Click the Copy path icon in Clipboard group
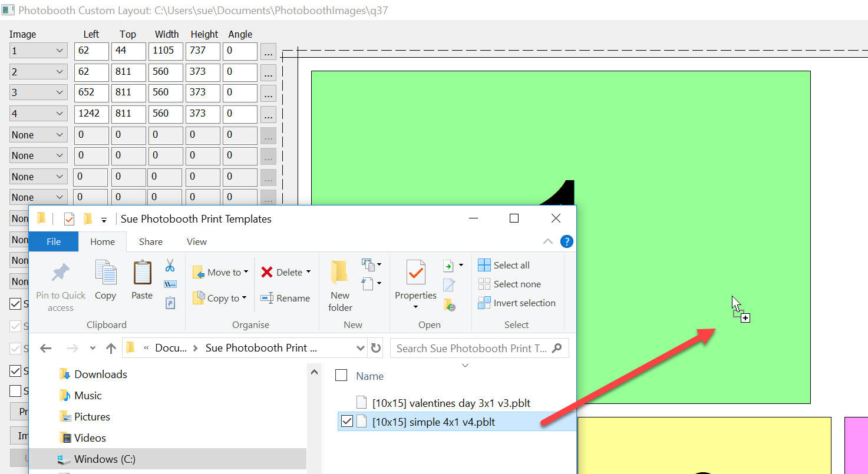 click(170, 284)
